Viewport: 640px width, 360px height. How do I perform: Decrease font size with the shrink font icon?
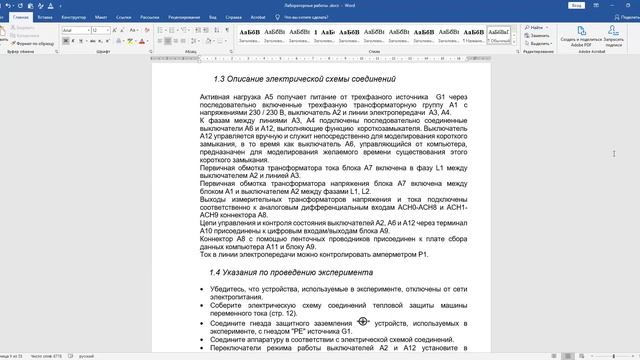[x=122, y=30]
